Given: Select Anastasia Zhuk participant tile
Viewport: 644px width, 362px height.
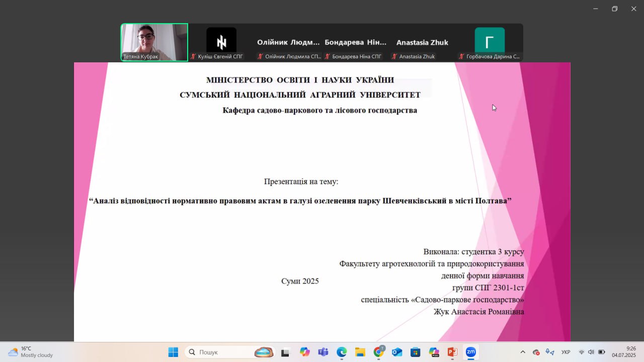Looking at the screenshot, I should point(423,42).
